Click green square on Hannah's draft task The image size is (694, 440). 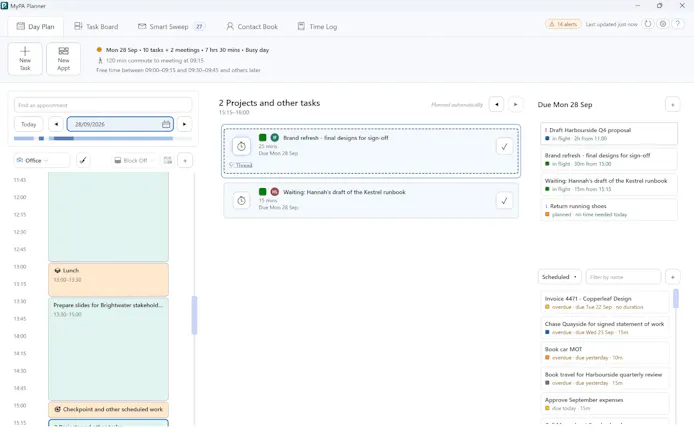click(262, 192)
